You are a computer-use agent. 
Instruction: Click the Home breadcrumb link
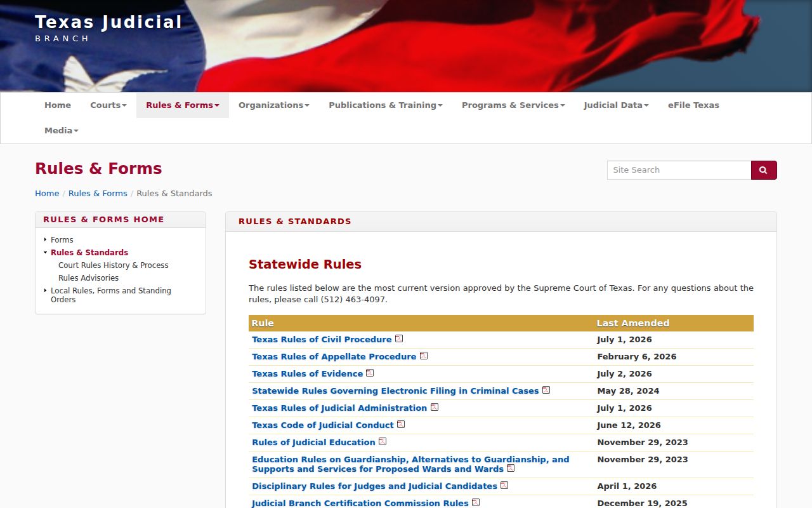click(47, 194)
